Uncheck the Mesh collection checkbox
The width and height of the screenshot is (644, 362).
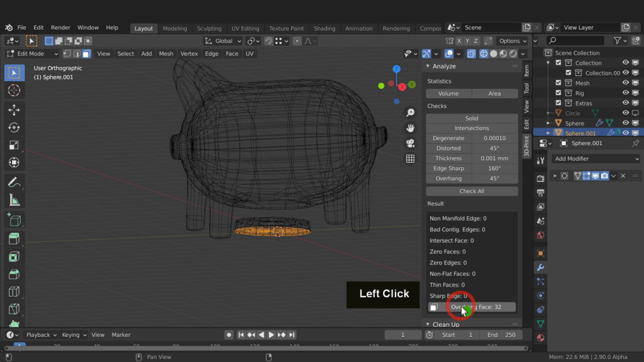(558, 83)
